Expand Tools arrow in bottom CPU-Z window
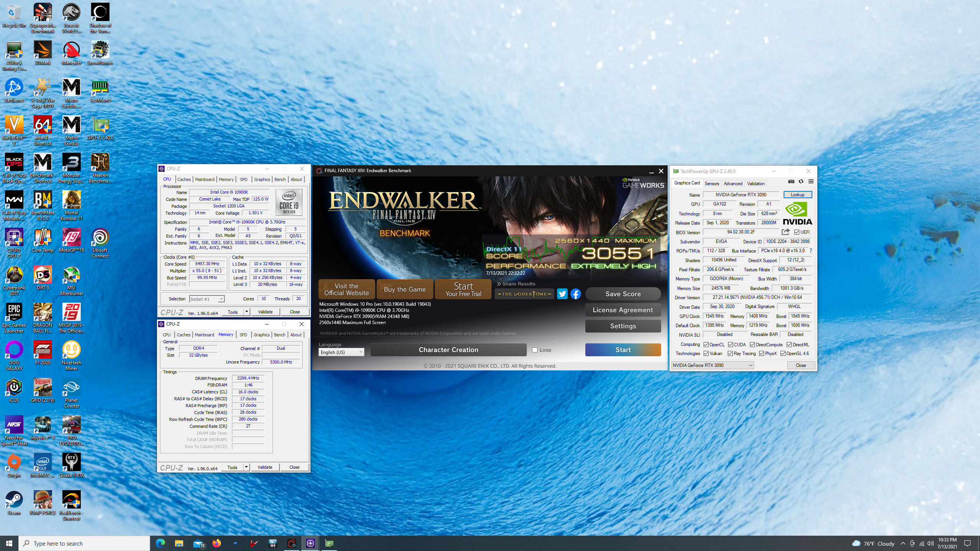This screenshot has width=980, height=551. point(246,467)
